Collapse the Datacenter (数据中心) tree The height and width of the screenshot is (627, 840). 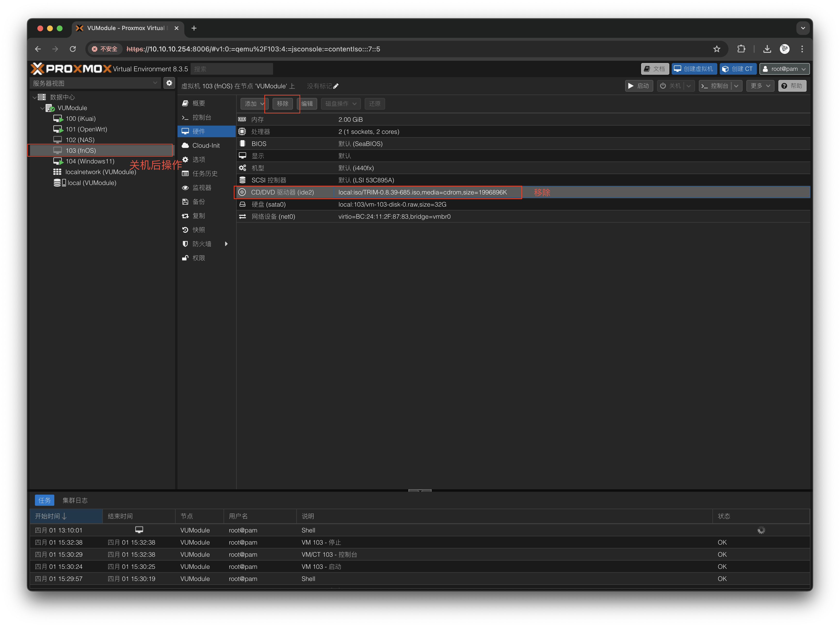click(x=34, y=97)
